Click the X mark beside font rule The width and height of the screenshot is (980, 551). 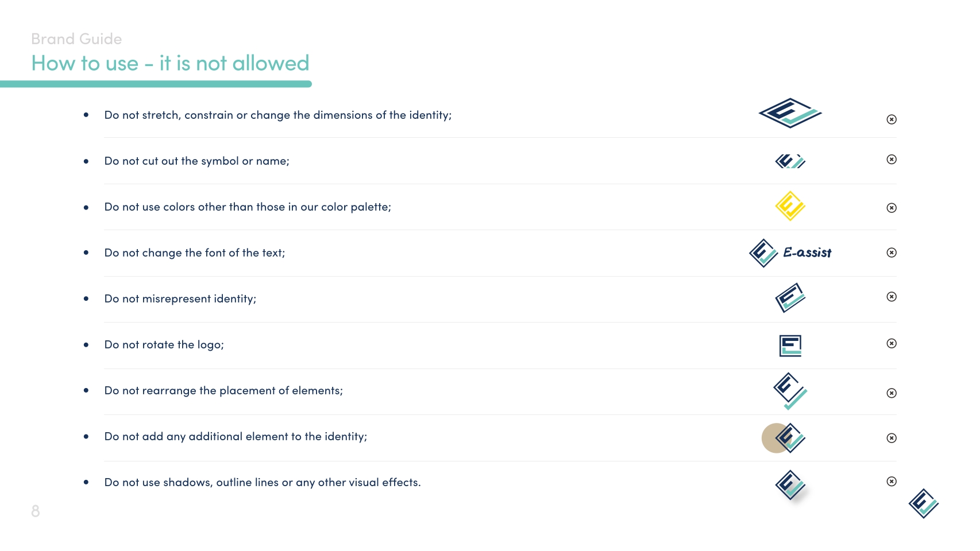[x=892, y=253]
